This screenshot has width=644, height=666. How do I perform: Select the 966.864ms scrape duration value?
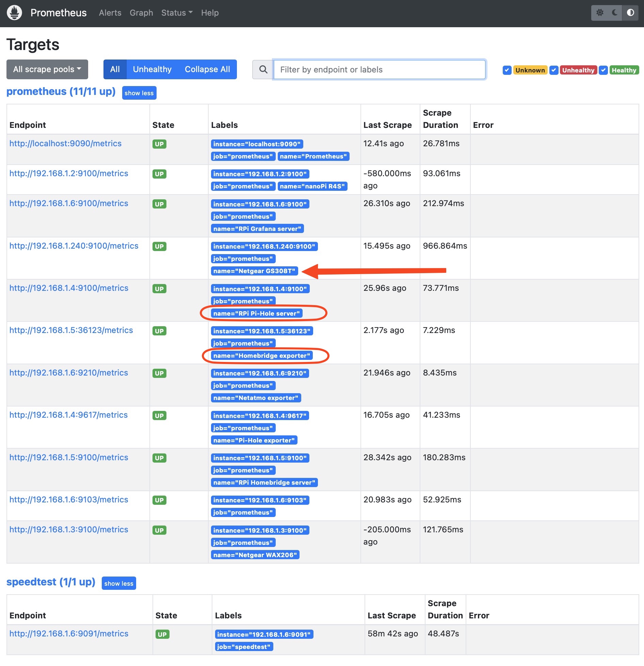pyautogui.click(x=445, y=246)
